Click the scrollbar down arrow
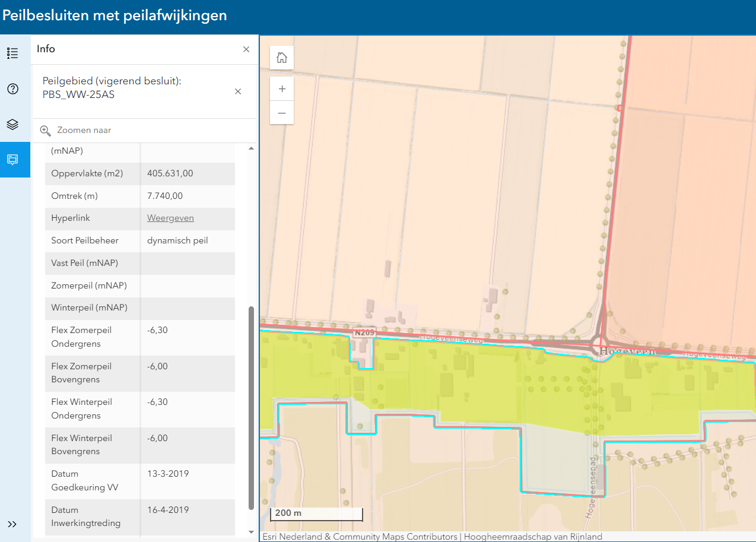756x542 pixels. (251, 532)
